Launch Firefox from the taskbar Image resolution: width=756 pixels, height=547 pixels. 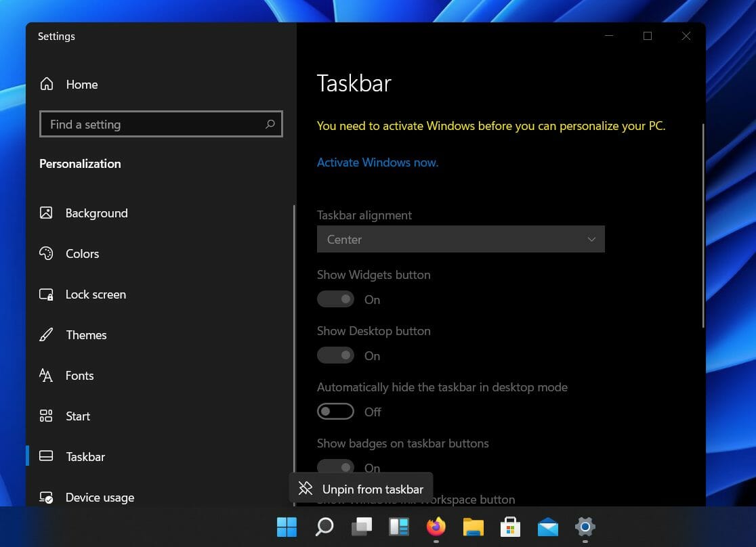pos(436,527)
